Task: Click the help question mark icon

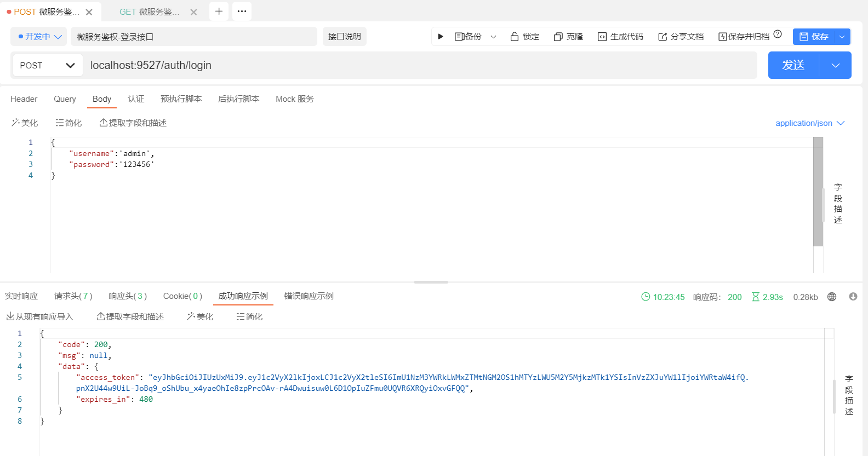Action: [x=777, y=34]
